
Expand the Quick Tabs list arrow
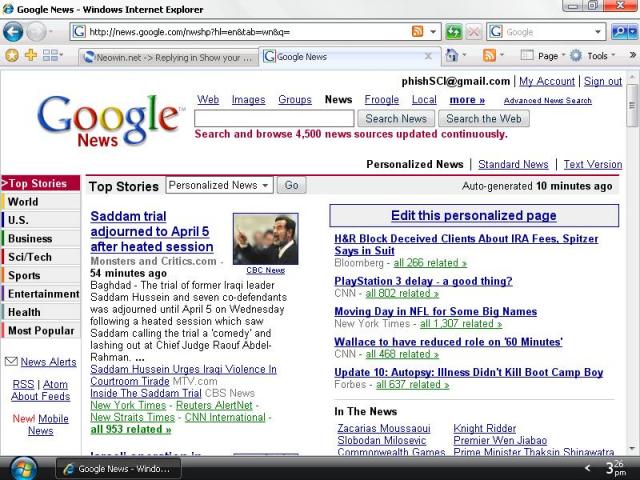[x=61, y=55]
